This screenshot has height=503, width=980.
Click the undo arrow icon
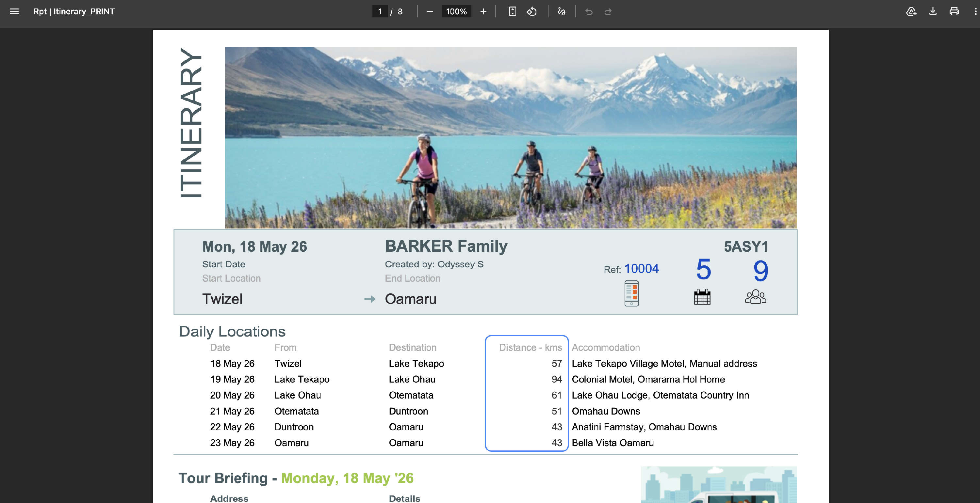point(589,12)
